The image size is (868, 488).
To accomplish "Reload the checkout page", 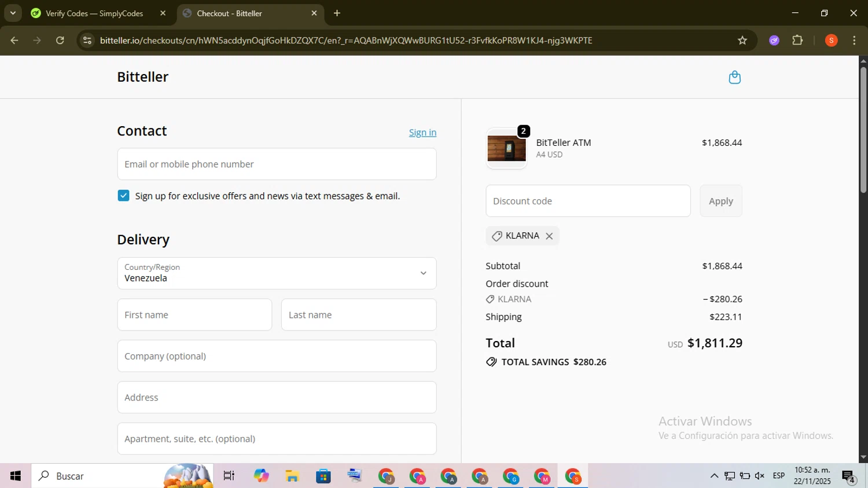I will (60, 41).
